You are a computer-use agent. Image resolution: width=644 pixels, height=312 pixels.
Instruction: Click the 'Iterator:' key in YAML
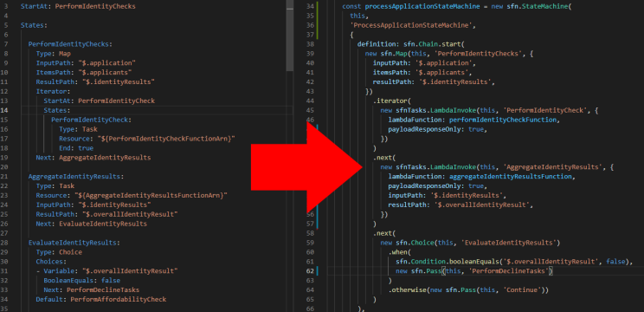click(x=53, y=92)
